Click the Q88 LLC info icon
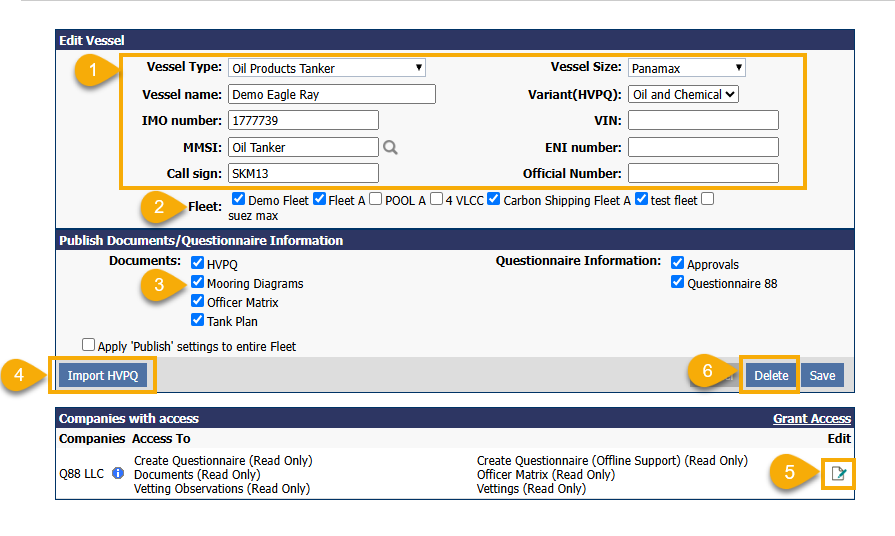Screen dimensions: 895x536 click(x=118, y=474)
